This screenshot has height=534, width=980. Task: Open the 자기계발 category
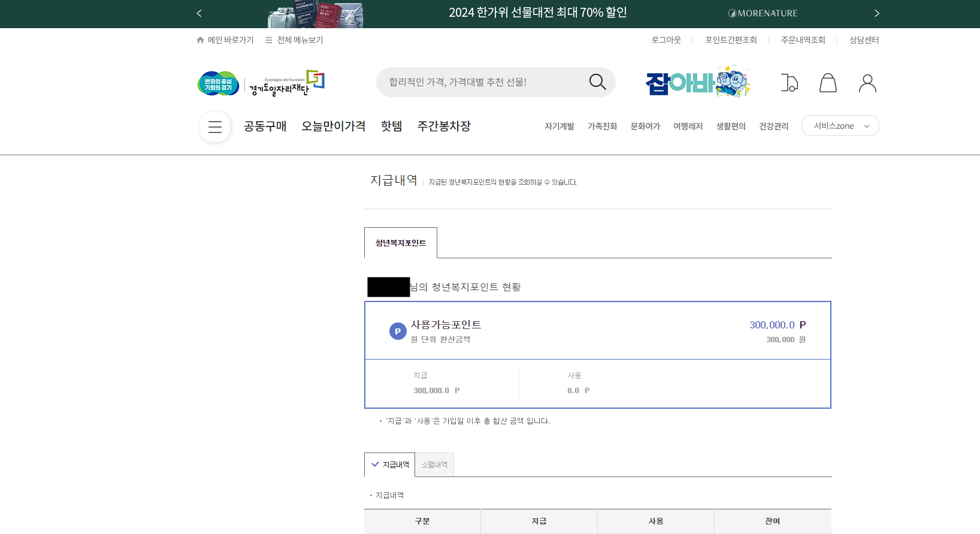click(559, 126)
